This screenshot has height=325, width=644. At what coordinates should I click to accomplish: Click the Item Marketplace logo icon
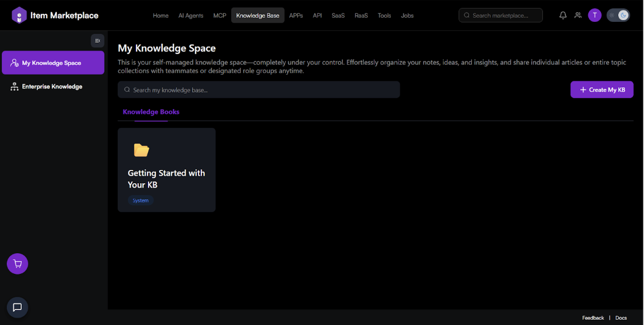point(20,16)
